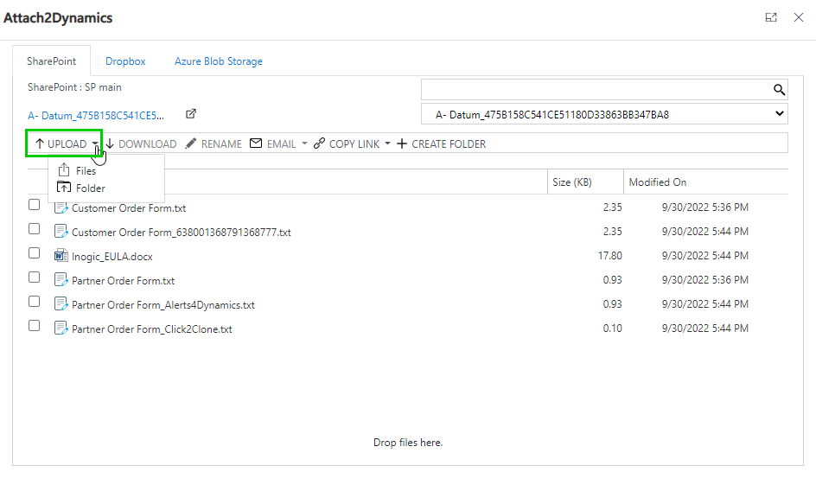Click the 0.10 size value
Viewport: 816px width, 504px height.
click(x=613, y=328)
